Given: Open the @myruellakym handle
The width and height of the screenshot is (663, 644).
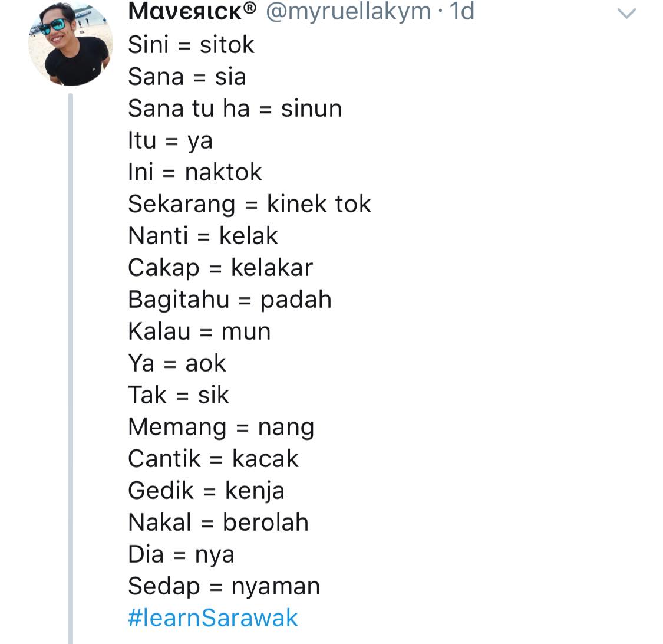Looking at the screenshot, I should tap(348, 12).
